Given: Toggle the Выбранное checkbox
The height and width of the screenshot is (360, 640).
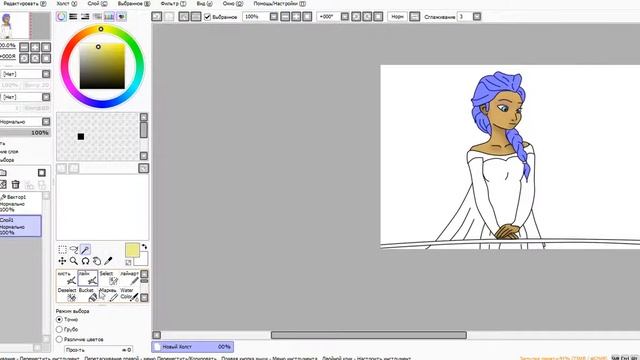Looking at the screenshot, I should pyautogui.click(x=207, y=17).
